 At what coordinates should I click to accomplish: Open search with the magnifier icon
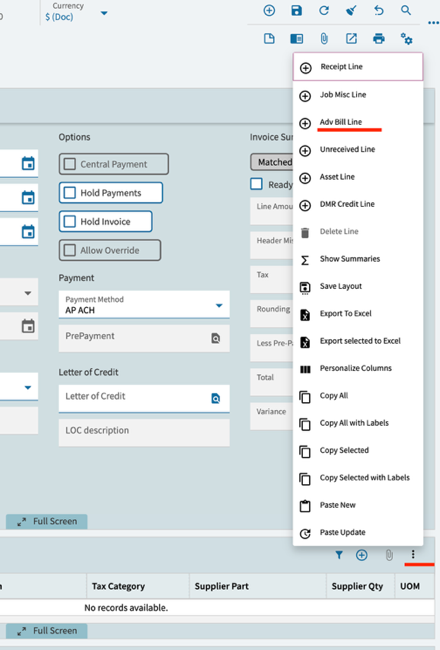[406, 10]
